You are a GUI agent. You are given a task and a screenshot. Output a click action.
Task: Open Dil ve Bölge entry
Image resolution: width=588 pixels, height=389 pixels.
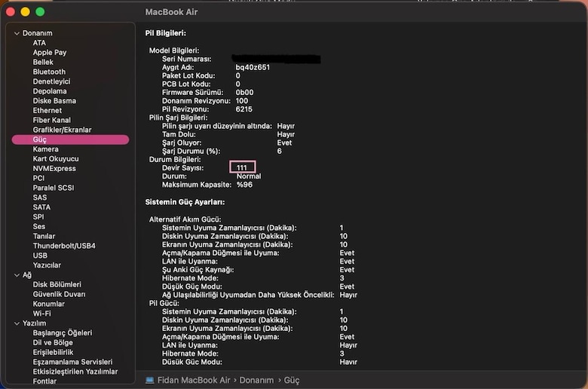53,343
